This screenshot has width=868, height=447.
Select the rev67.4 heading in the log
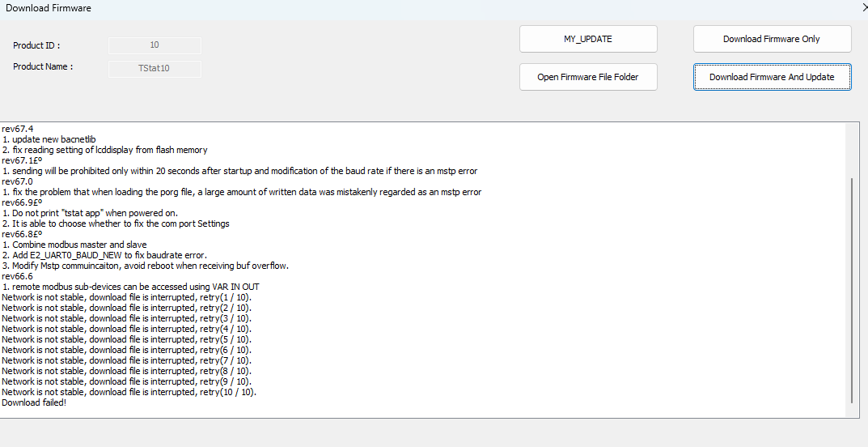coord(18,129)
